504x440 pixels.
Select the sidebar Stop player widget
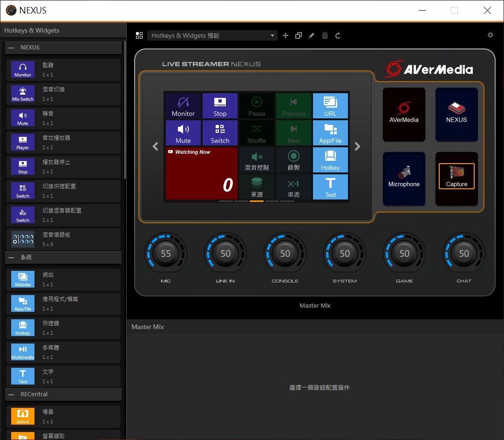tap(63, 166)
